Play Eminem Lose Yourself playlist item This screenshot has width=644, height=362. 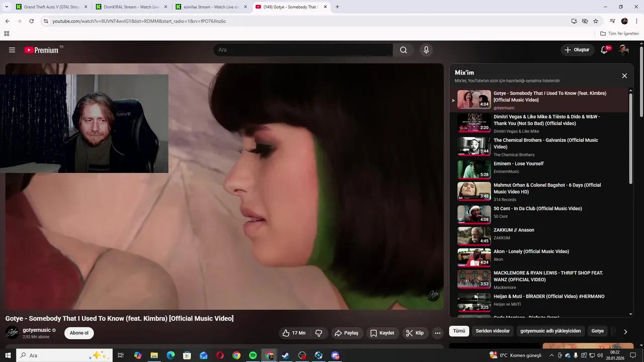(x=539, y=169)
